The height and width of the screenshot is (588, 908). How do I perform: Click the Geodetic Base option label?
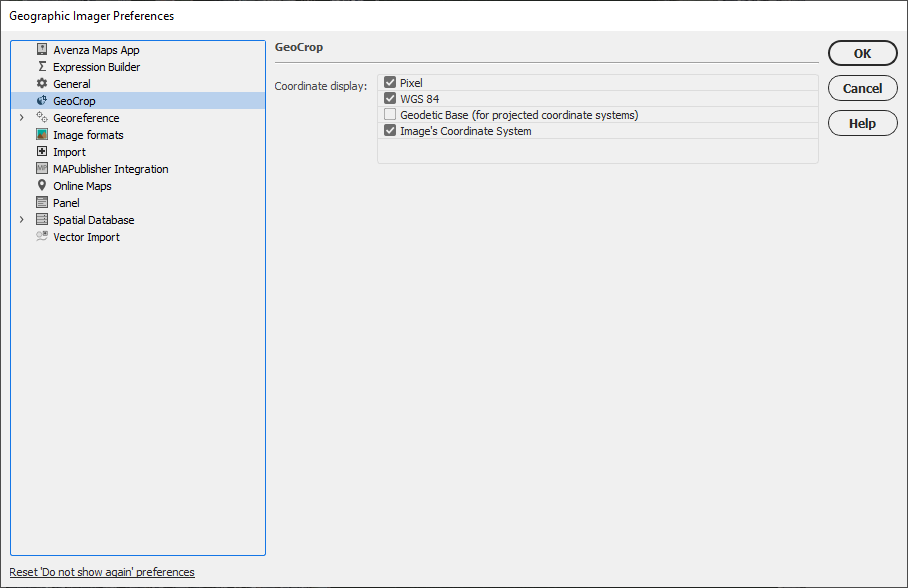[x=519, y=115]
